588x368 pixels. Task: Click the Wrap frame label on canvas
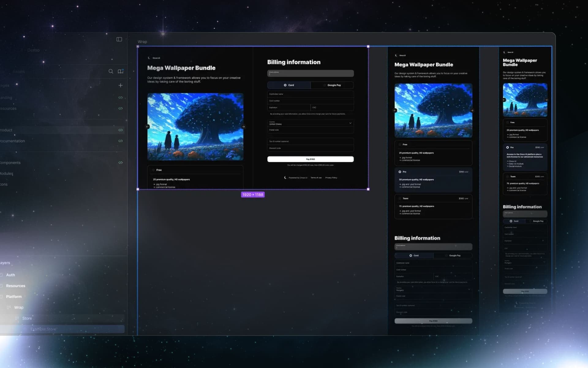click(142, 42)
